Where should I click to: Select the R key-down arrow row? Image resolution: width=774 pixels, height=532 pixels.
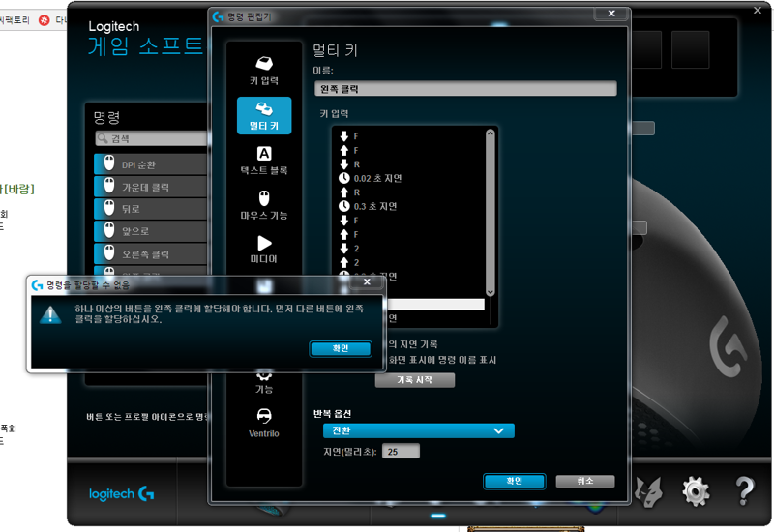click(x=349, y=164)
